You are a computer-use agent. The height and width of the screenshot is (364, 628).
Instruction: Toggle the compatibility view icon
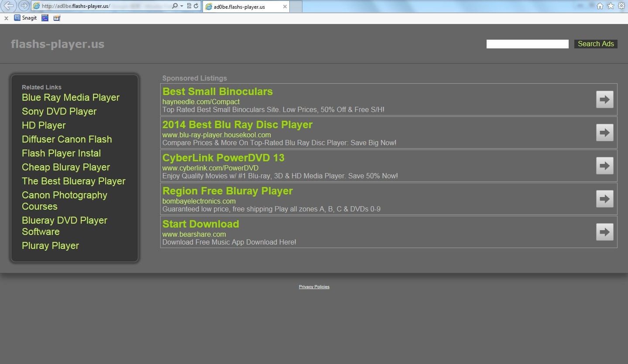pyautogui.click(x=189, y=6)
